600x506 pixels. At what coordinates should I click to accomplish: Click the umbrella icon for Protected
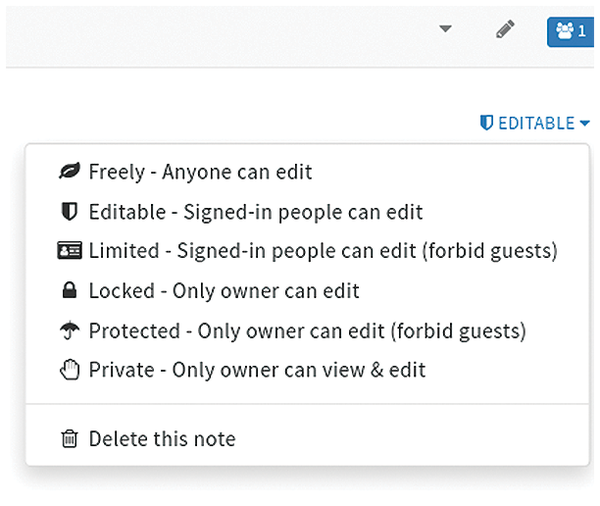[x=69, y=330]
